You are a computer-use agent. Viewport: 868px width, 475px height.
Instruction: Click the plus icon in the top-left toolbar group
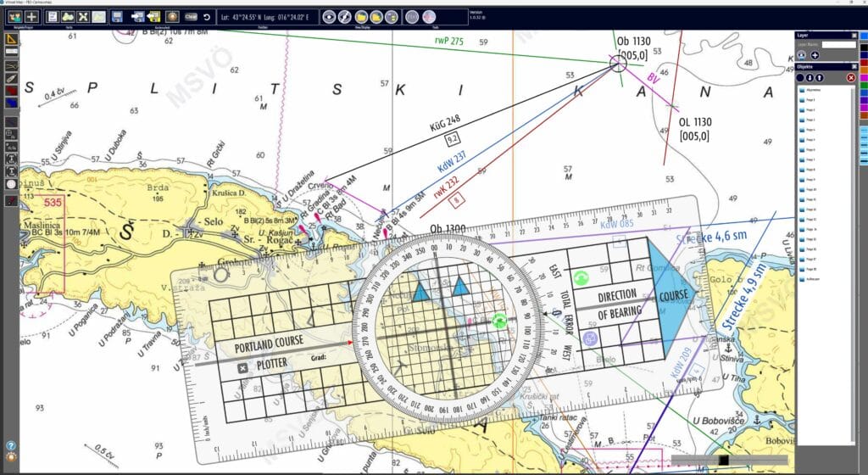pos(31,17)
